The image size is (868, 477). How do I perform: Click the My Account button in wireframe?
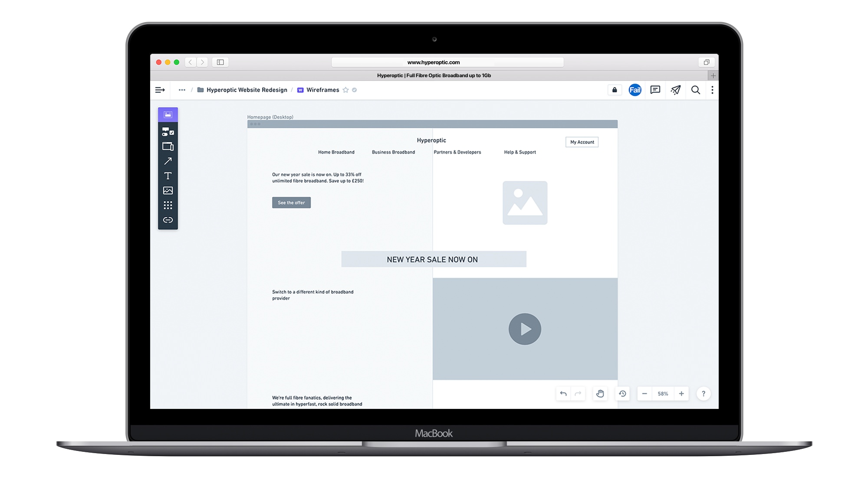pyautogui.click(x=582, y=142)
